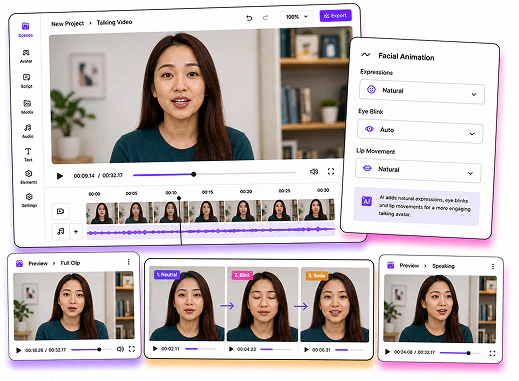Play the Neutral clip at 00:02.11
519x381 pixels.
(x=155, y=348)
